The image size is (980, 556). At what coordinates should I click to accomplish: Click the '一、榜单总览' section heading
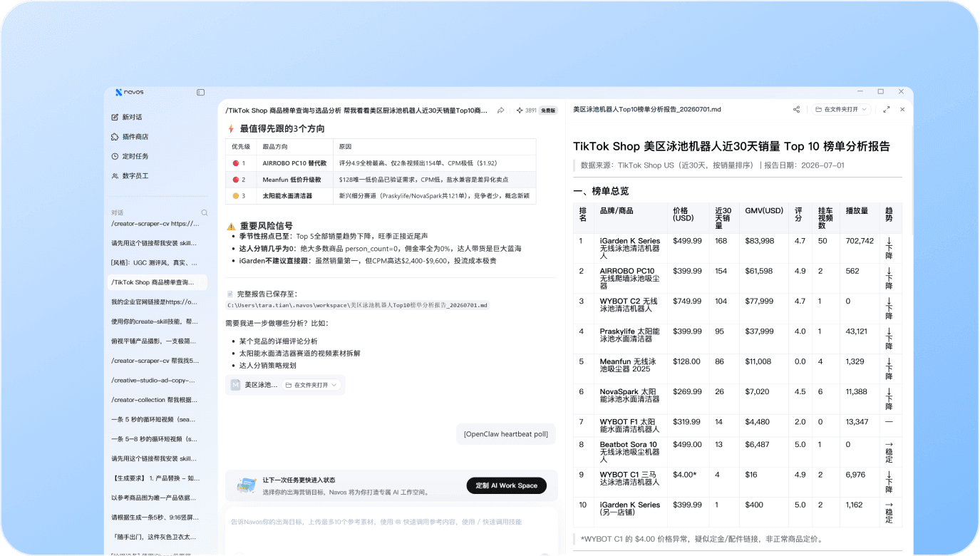coord(601,191)
